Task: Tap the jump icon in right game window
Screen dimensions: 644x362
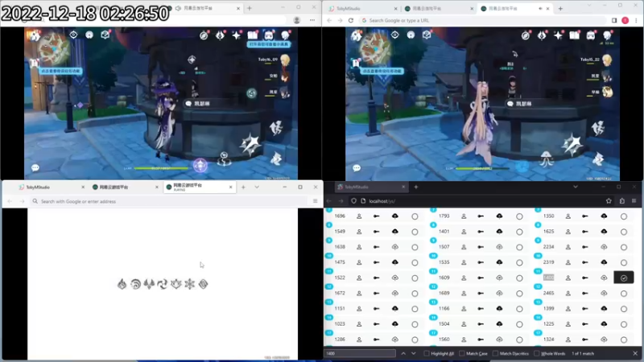Action: (598, 129)
